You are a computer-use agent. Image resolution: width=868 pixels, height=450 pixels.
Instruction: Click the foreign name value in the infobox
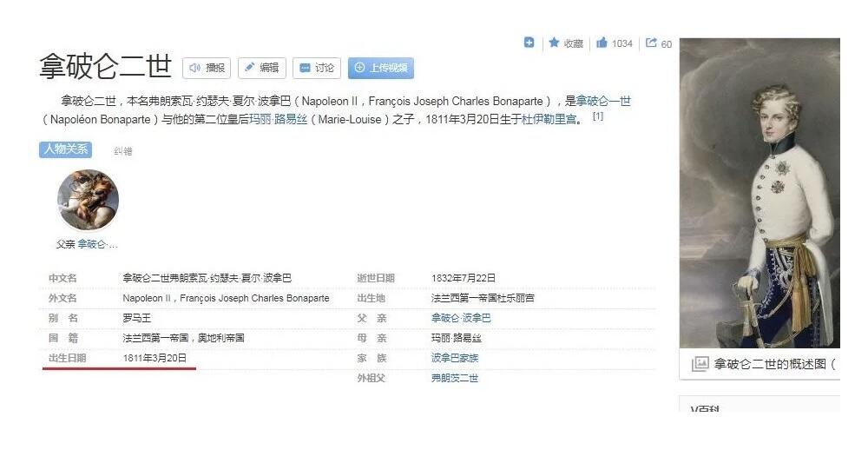226,298
